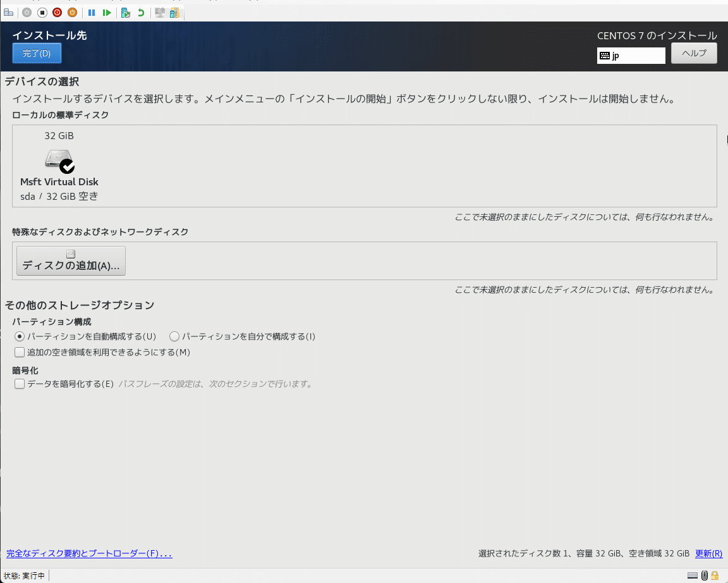The image size is (728, 583).
Task: Stop the VM with the square stop icon
Action: [41, 13]
